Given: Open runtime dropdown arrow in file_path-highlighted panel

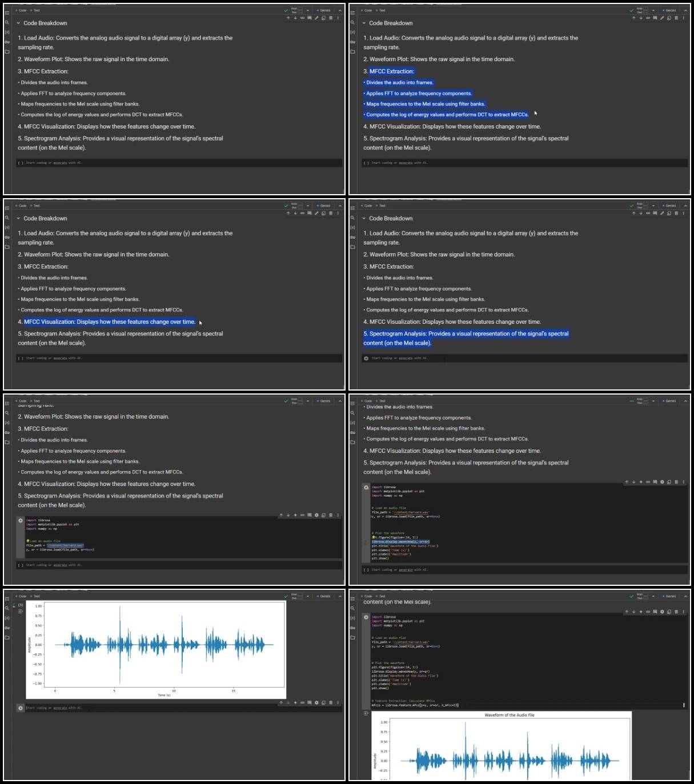Looking at the screenshot, I should (308, 401).
